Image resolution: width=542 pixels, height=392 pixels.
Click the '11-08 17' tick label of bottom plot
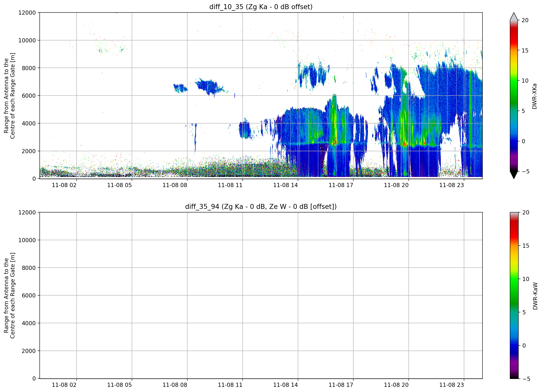[341, 385]
